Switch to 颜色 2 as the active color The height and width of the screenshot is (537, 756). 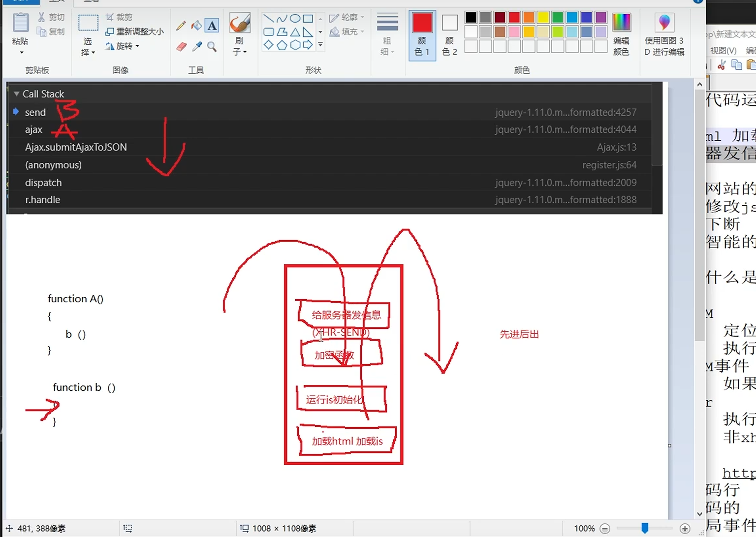(x=449, y=35)
